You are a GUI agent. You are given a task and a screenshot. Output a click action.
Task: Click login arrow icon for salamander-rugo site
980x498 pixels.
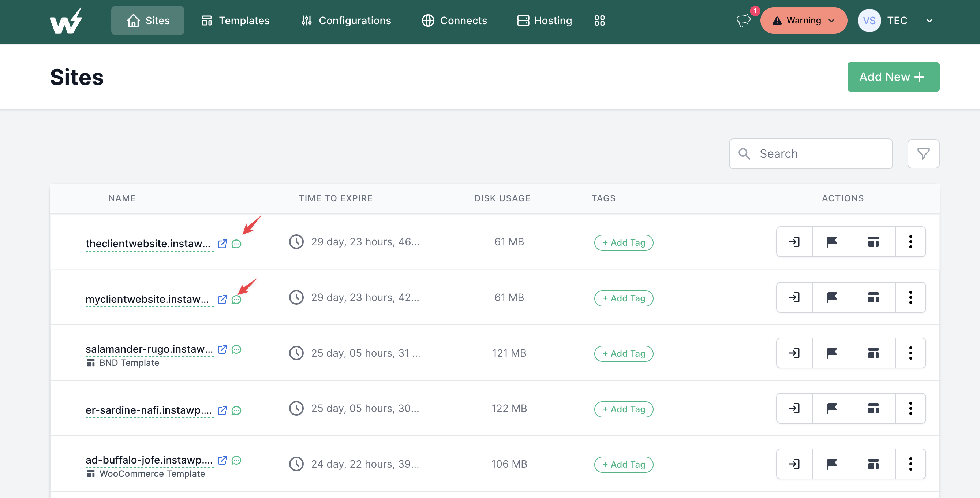point(794,353)
